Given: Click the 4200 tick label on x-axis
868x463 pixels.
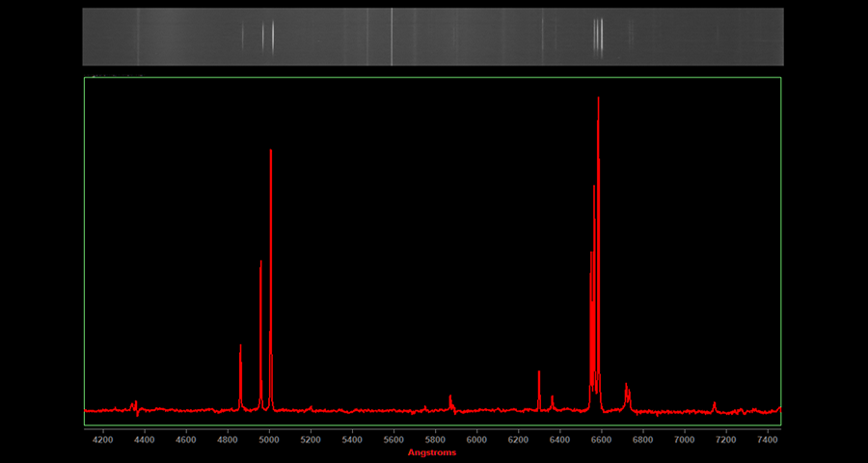Looking at the screenshot, I should click(102, 439).
